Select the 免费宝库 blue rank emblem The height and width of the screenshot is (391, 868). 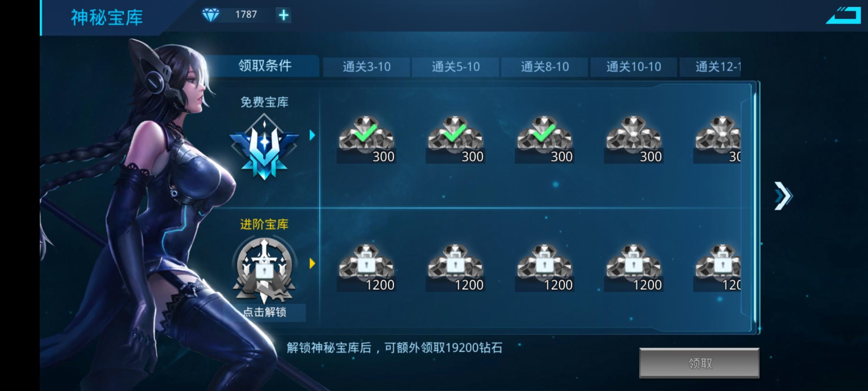[264, 147]
